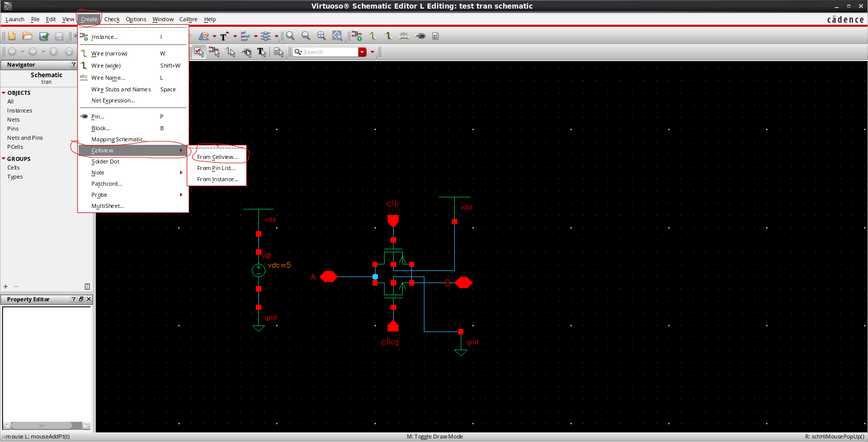Select Wire (narrow) from Create menu
The image size is (868, 442).
109,53
